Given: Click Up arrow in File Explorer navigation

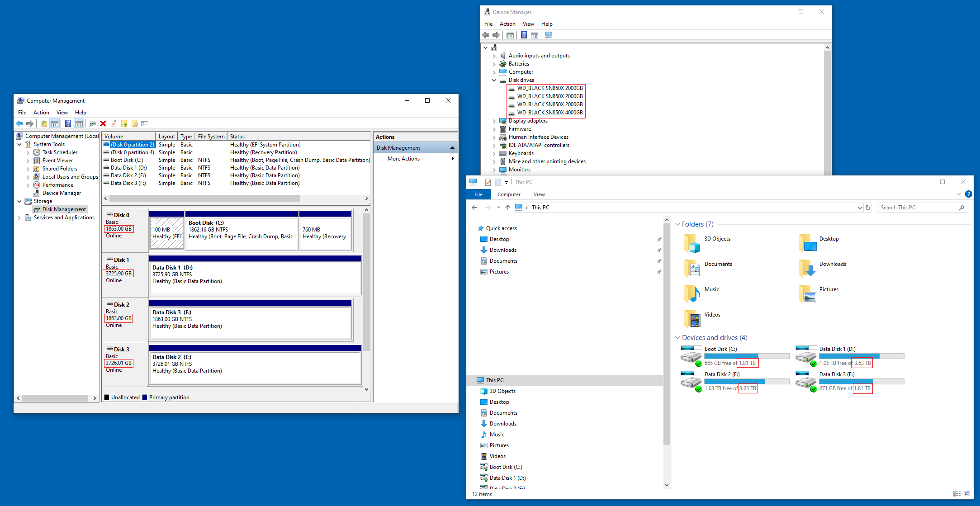Looking at the screenshot, I should pos(508,208).
